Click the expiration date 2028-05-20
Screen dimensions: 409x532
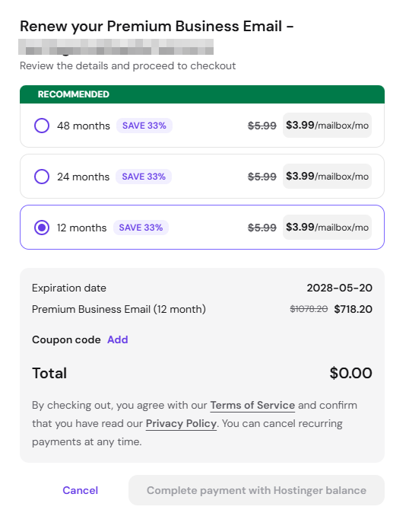(x=340, y=288)
